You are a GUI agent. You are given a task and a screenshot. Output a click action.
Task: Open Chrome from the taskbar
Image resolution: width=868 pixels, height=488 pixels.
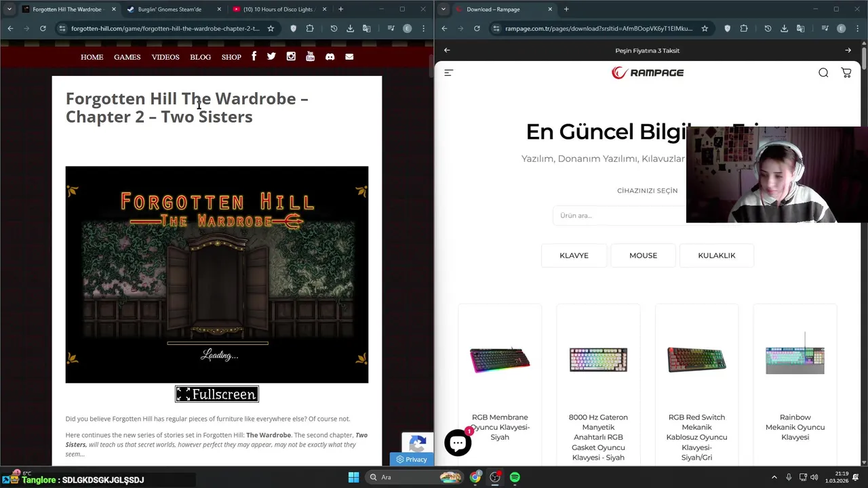tap(475, 477)
